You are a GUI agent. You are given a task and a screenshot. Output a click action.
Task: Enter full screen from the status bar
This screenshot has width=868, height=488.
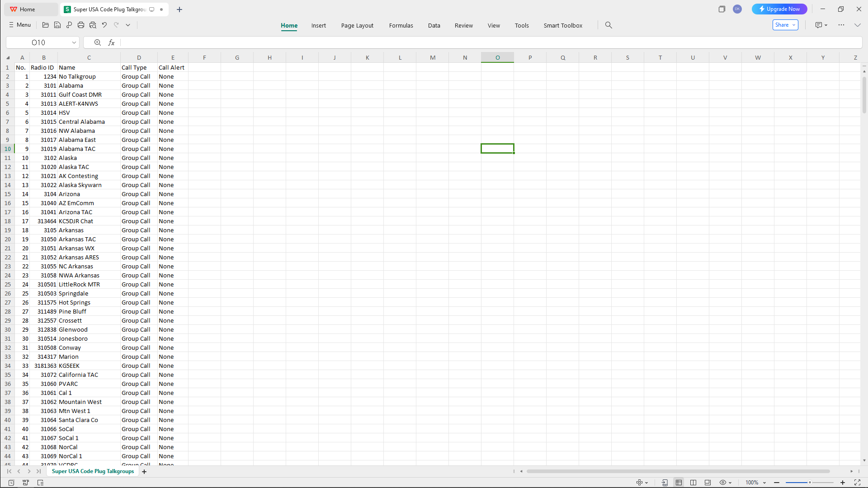pos(857,483)
